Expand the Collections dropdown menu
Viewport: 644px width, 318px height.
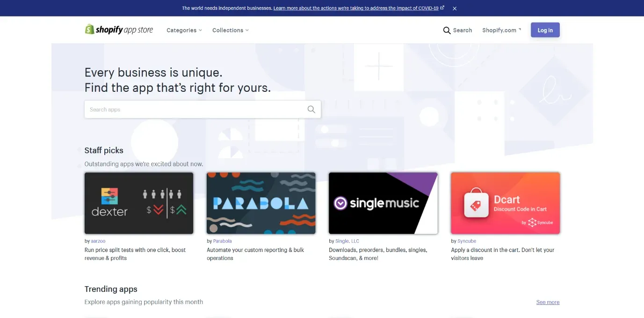click(x=230, y=30)
